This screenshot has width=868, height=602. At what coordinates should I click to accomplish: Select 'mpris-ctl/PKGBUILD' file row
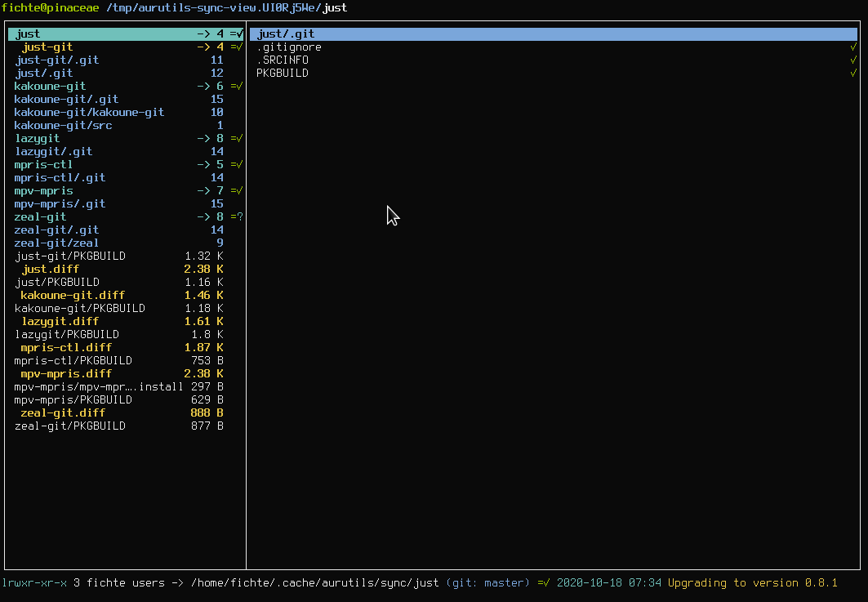point(126,360)
